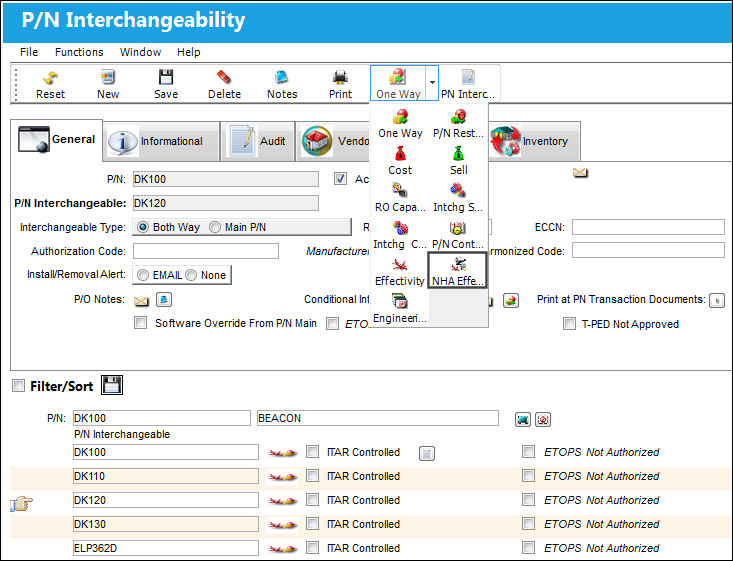Select EMAIL install/removal alert option
The height and width of the screenshot is (561, 733).
coord(143,275)
